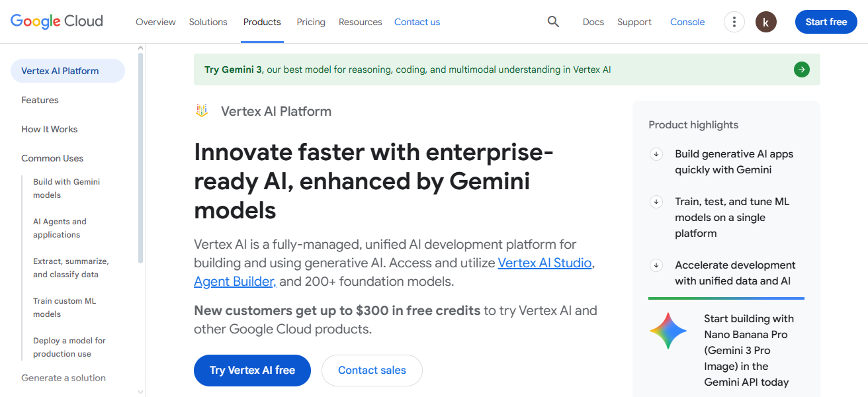This screenshot has width=868, height=397.
Task: Open the Products menu
Action: click(x=262, y=21)
